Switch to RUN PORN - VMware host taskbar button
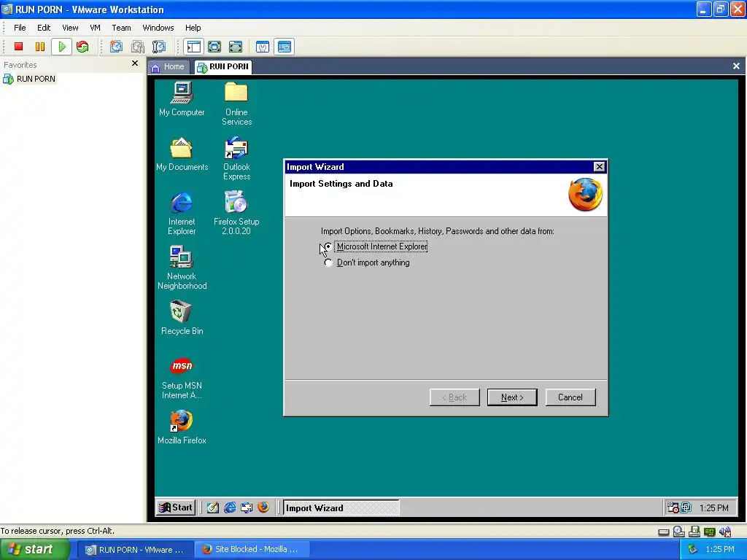747x560 pixels. [135, 550]
